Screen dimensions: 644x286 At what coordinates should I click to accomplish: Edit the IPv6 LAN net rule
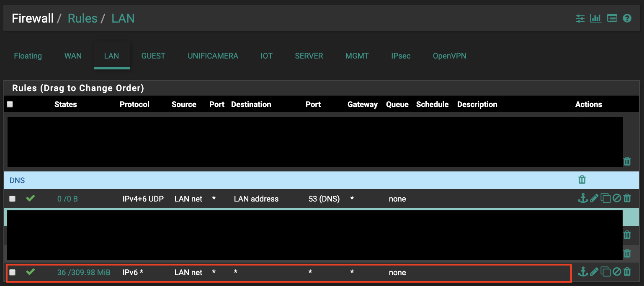point(594,272)
